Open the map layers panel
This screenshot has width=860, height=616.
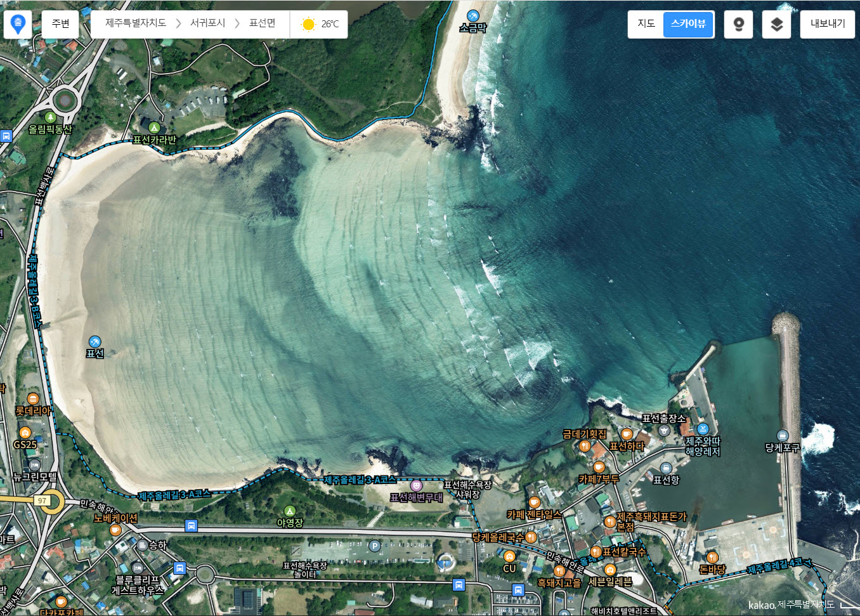pos(776,24)
